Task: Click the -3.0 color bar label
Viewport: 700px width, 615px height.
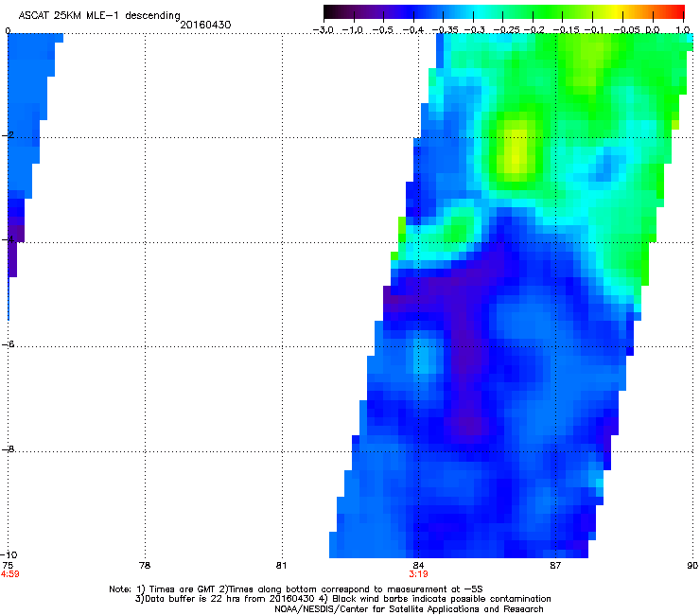Action: (324, 30)
